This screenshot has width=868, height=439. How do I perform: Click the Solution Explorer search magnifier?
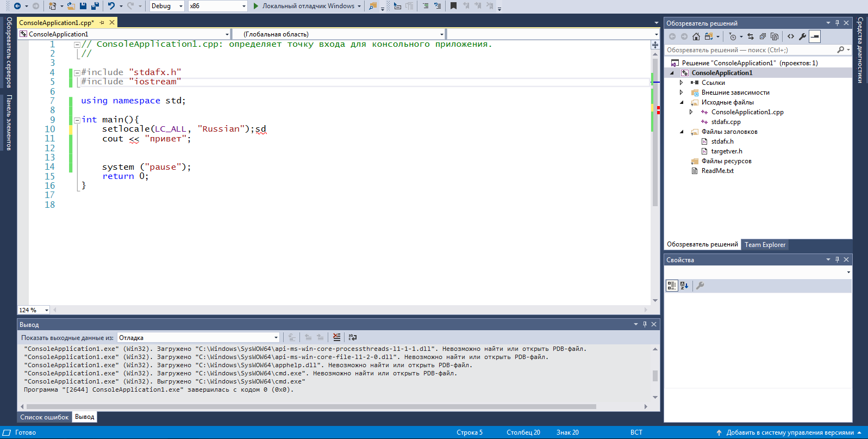coord(841,50)
